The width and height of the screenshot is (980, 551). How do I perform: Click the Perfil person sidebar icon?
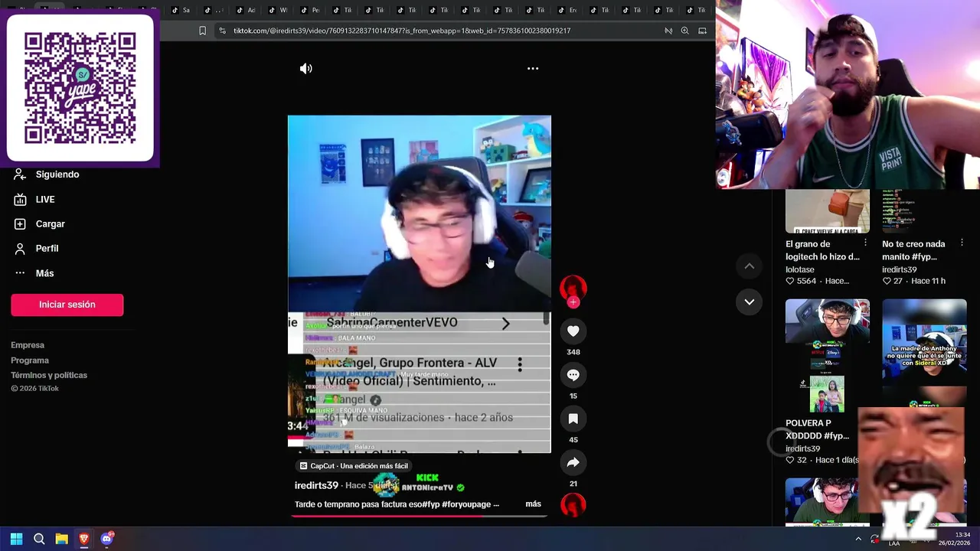click(20, 249)
